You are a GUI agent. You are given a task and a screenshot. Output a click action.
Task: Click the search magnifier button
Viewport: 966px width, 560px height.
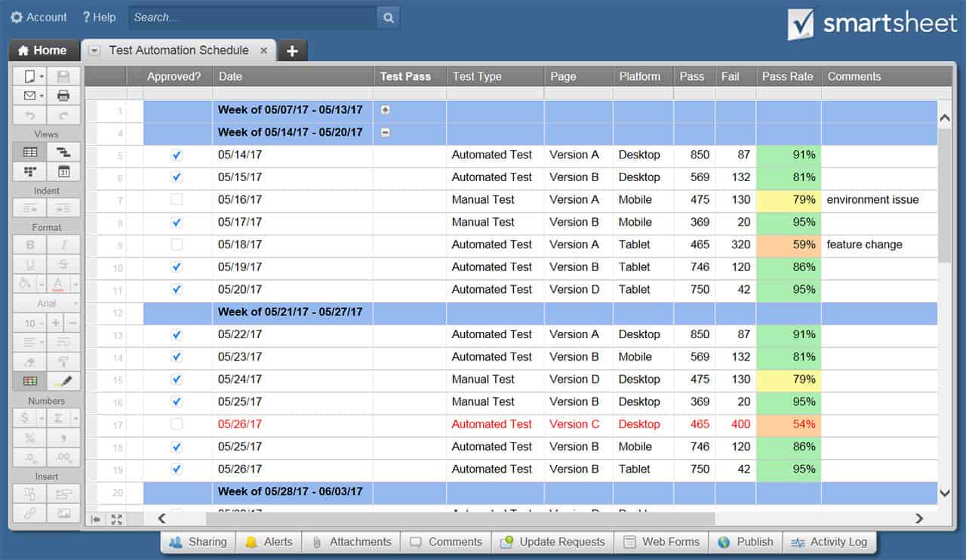(388, 17)
